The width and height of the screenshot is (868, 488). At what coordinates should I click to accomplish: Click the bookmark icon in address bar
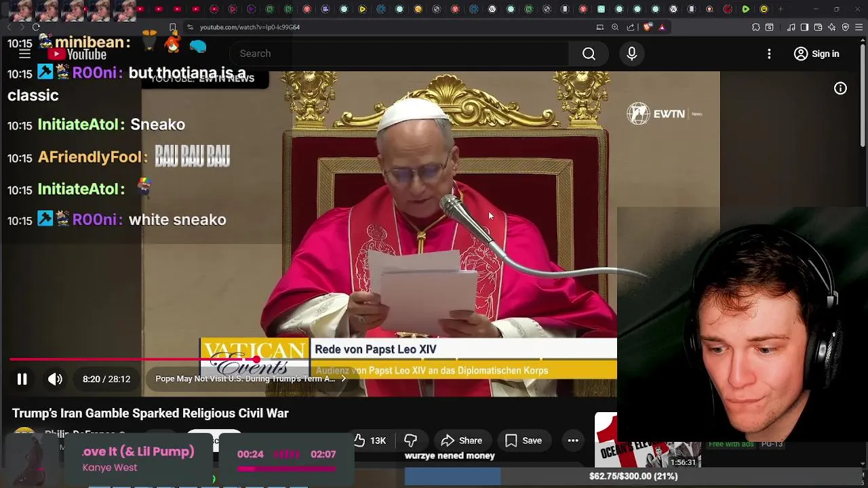173,27
